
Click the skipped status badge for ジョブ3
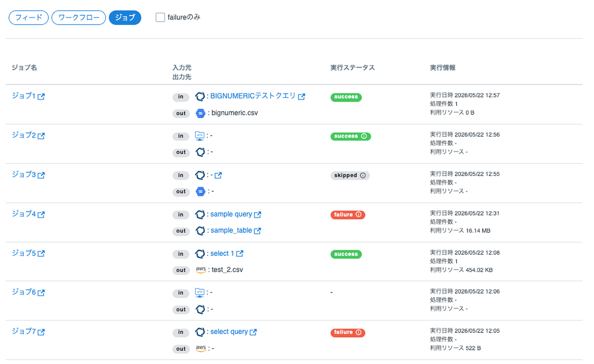[x=350, y=176]
